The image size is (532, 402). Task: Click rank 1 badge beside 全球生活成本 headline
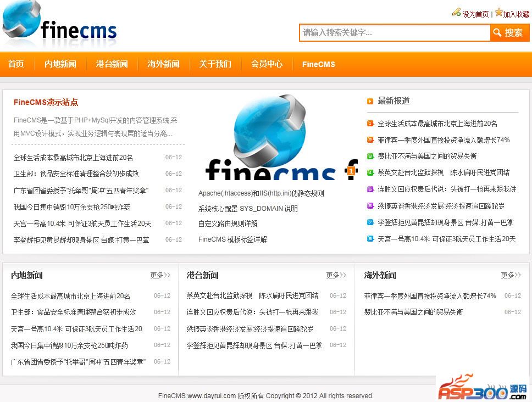click(x=370, y=124)
